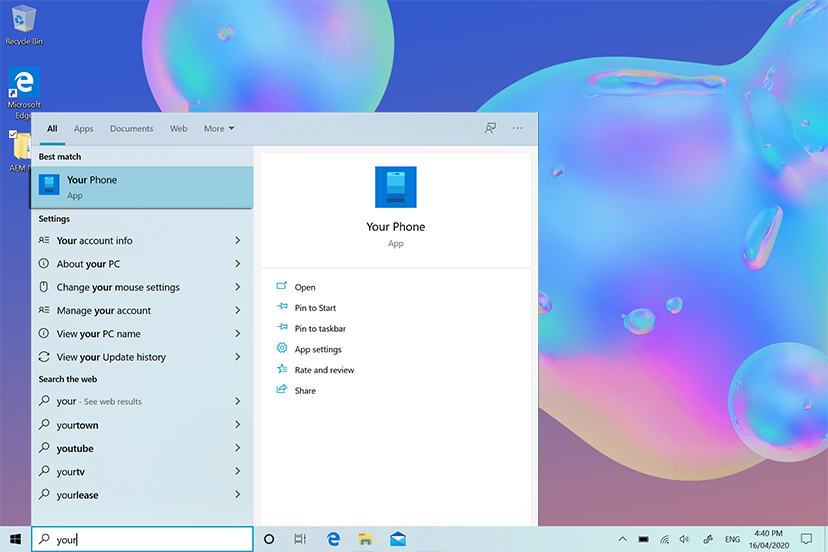Launch Microsoft Edge from desktop shortcut
This screenshot has height=552, width=828.
pyautogui.click(x=24, y=93)
